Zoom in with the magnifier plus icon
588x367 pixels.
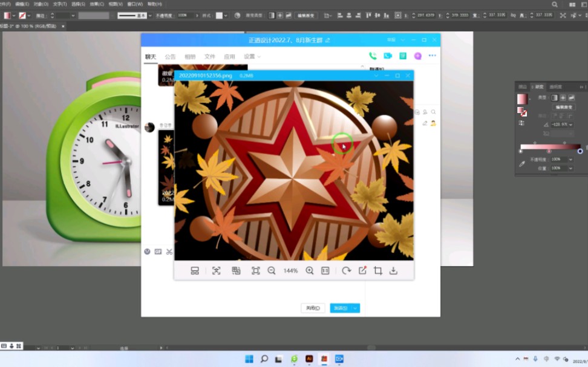(309, 271)
